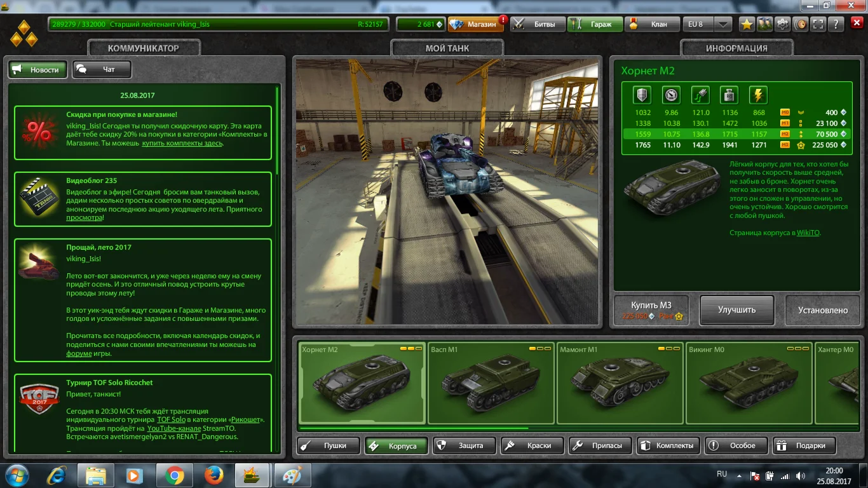This screenshot has width=868, height=488.
Task: Go to the Битвы battles section
Action: (538, 24)
